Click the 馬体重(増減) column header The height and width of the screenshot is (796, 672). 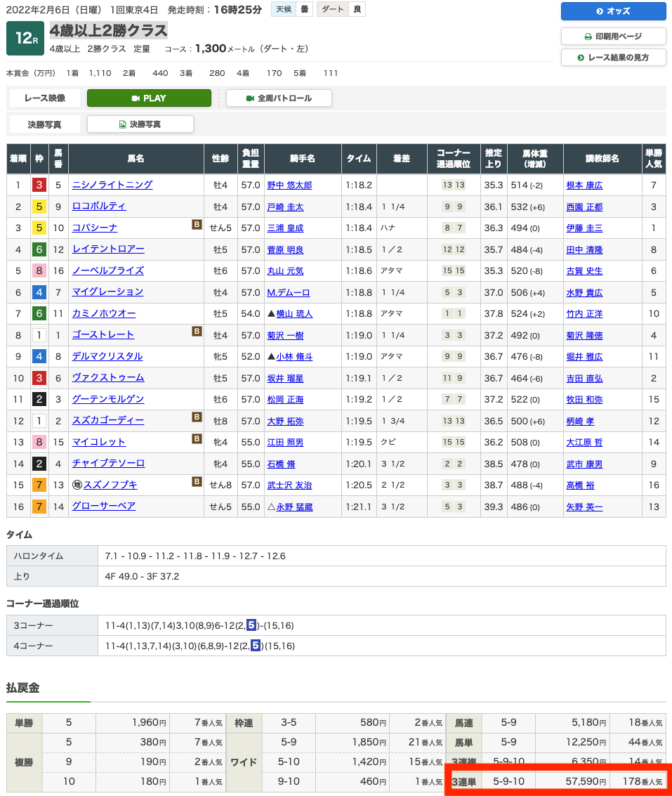point(535,158)
